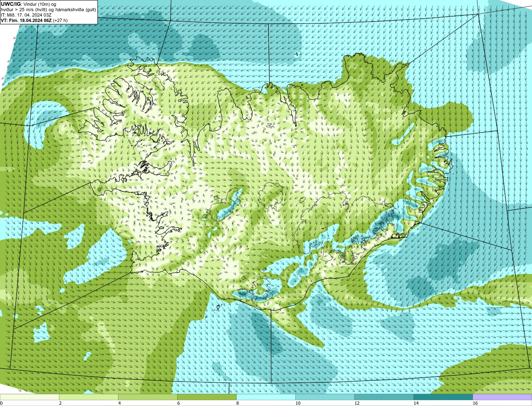Click the 6–8 m/s olive green legend swatch
Viewport: 532px width, 406px height.
click(207, 397)
